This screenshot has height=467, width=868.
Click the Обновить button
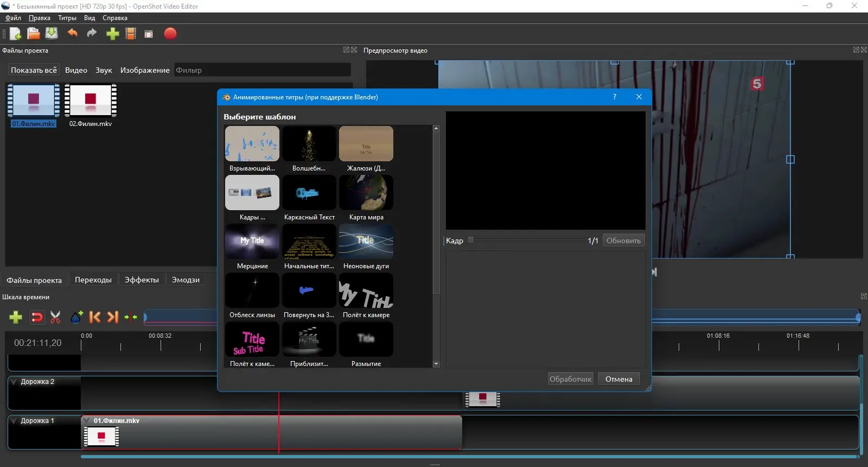pyautogui.click(x=623, y=241)
